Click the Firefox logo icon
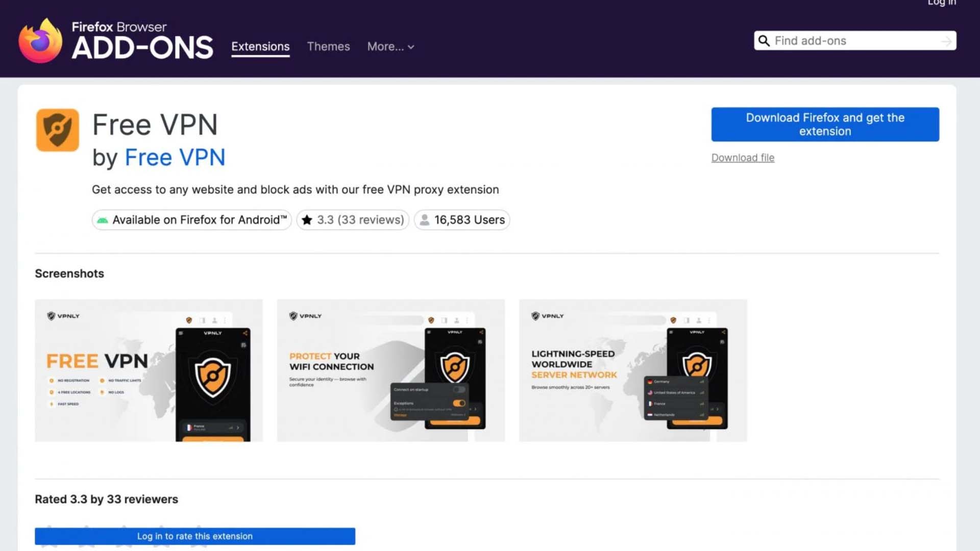This screenshot has width=980, height=551. tap(40, 41)
